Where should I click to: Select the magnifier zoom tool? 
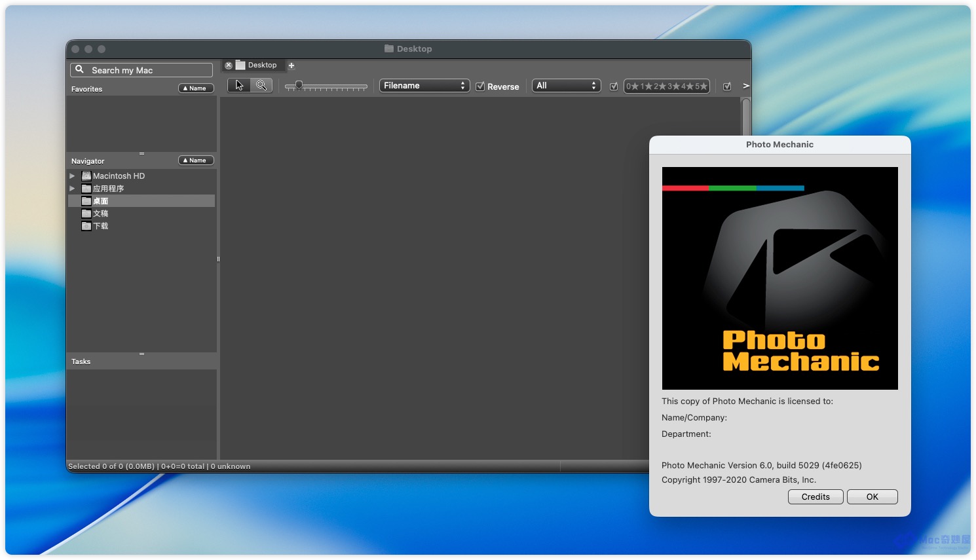(261, 86)
